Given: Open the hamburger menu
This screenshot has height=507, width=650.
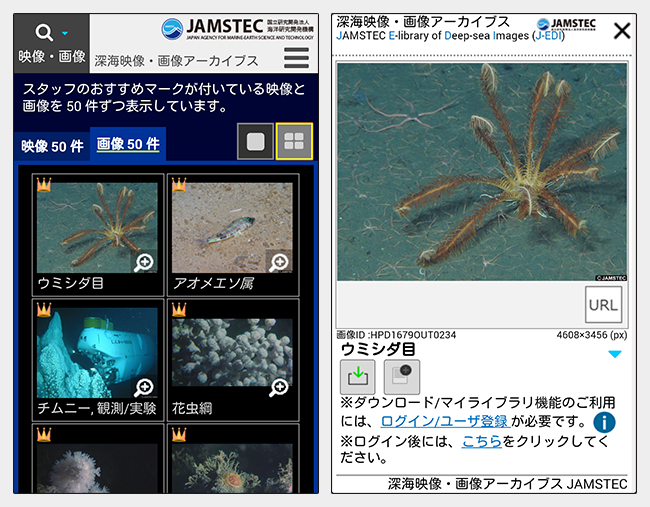Looking at the screenshot, I should coord(296,58).
